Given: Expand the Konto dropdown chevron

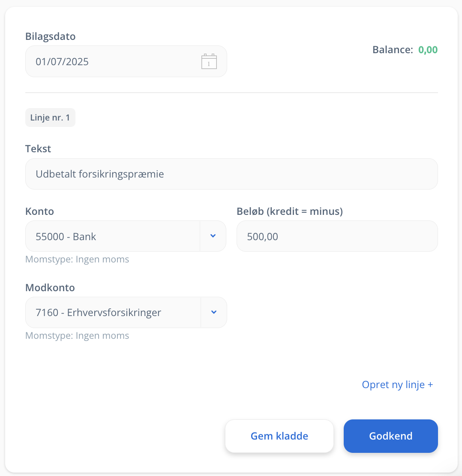Looking at the screenshot, I should coord(213,236).
